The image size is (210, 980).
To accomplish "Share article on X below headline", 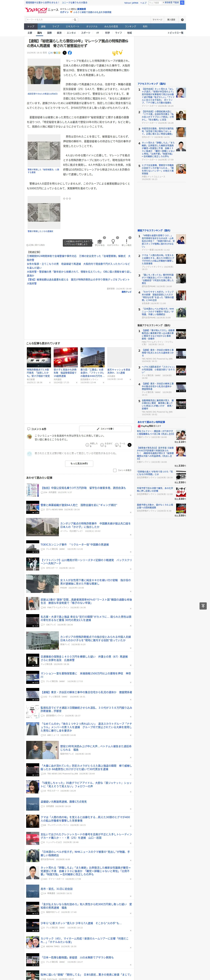I will [64, 53].
